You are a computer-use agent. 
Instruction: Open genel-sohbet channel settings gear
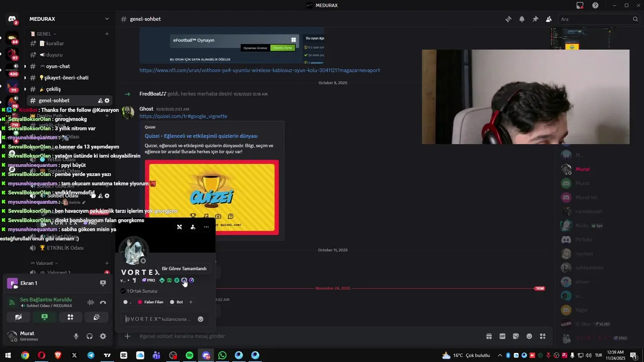[107, 101]
